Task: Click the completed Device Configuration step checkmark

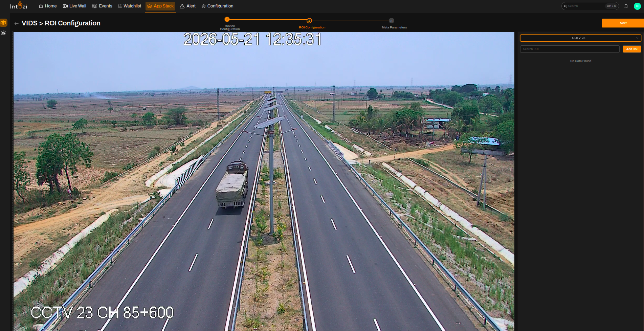Action: coord(227,19)
